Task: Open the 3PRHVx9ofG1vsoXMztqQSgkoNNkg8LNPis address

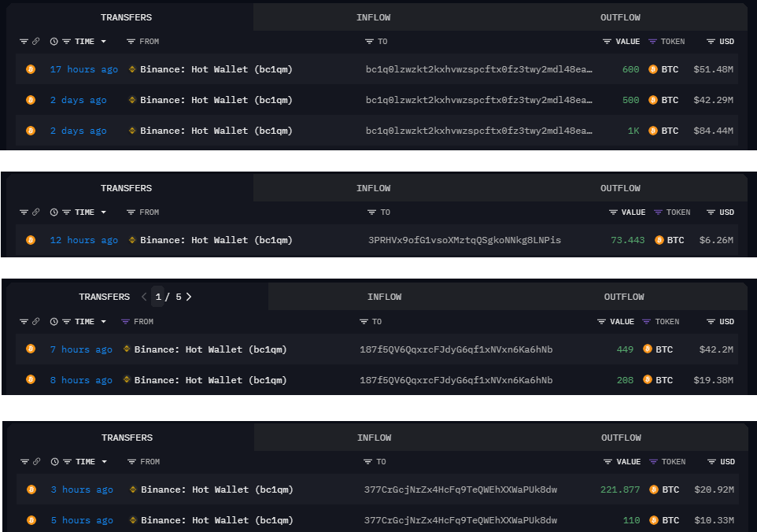Action: (x=464, y=240)
